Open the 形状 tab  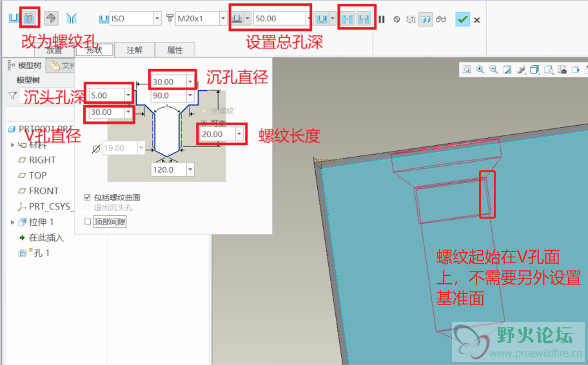[x=95, y=50]
